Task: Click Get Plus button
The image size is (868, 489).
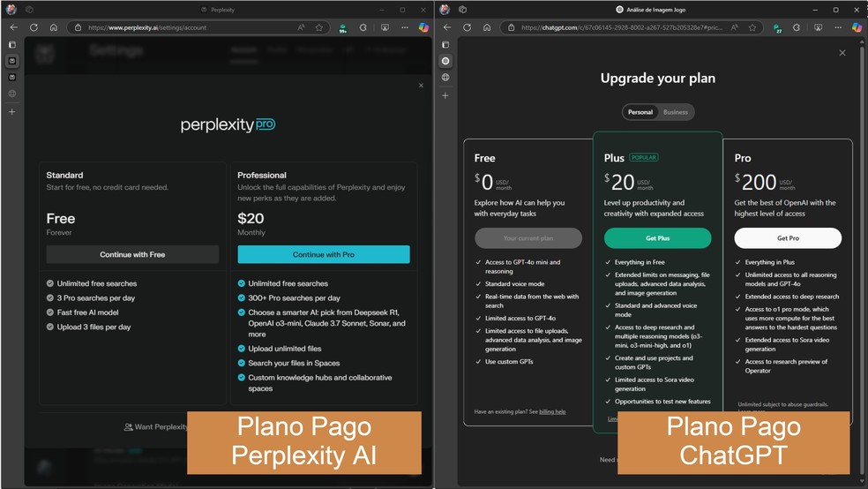Action: click(x=658, y=238)
